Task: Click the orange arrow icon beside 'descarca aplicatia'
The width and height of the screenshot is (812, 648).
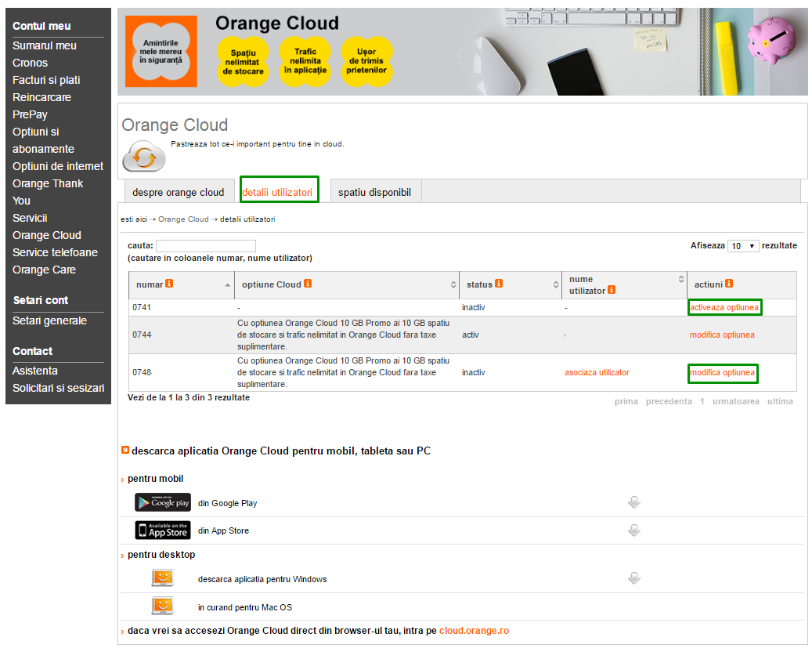Action: tap(125, 450)
